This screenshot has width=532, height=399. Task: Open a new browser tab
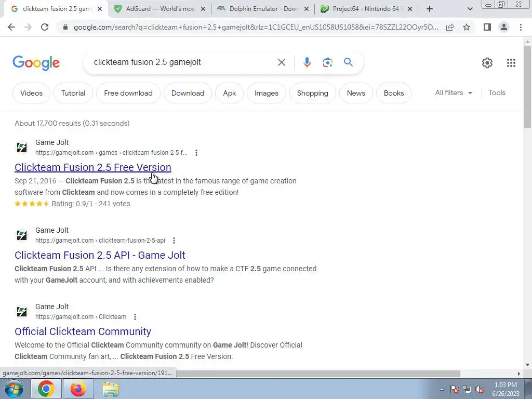pos(430,9)
